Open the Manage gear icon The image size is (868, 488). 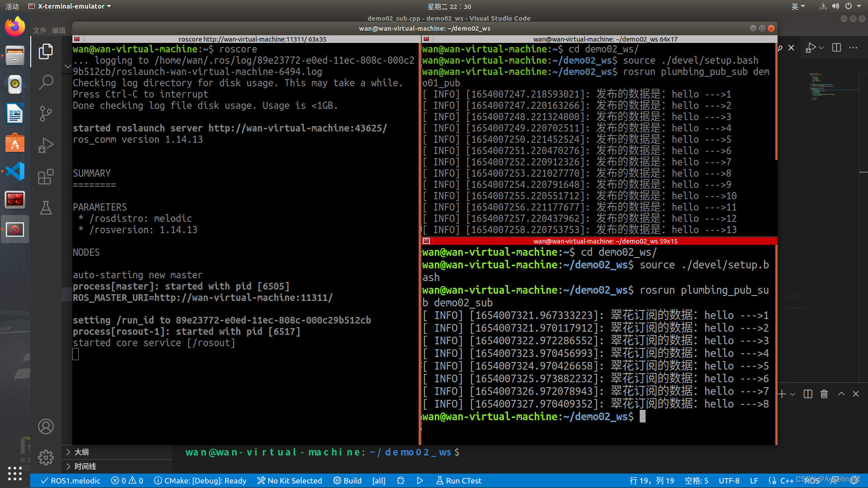point(46,458)
